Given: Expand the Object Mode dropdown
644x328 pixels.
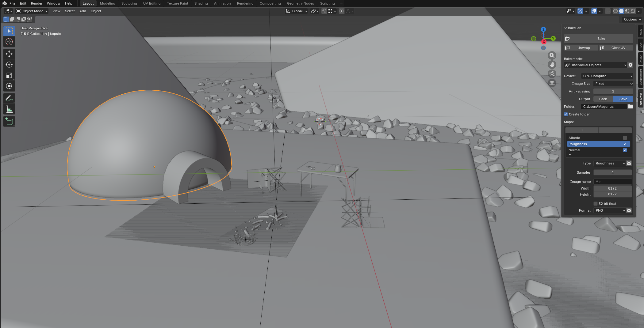Looking at the screenshot, I should click(32, 11).
